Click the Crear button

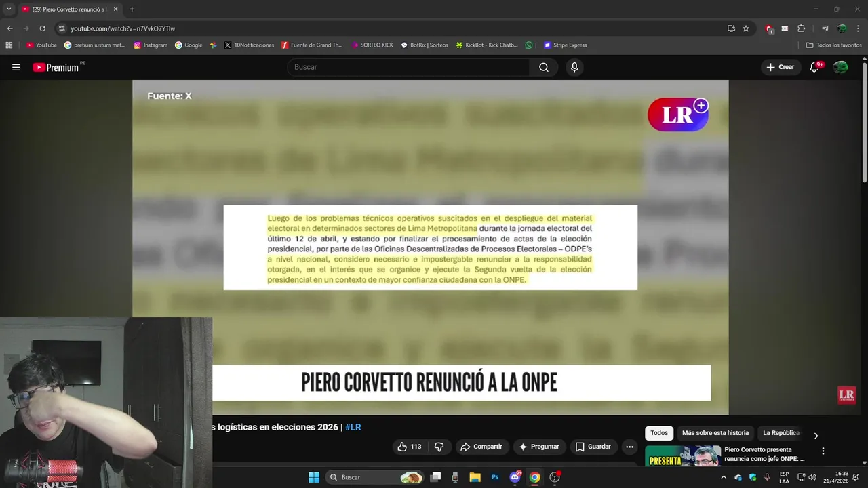(x=781, y=67)
